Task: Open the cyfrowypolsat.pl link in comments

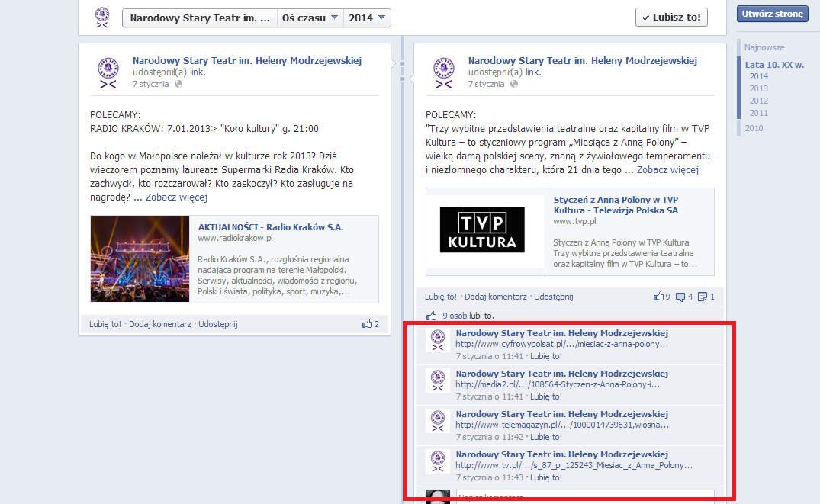Action: (561, 344)
